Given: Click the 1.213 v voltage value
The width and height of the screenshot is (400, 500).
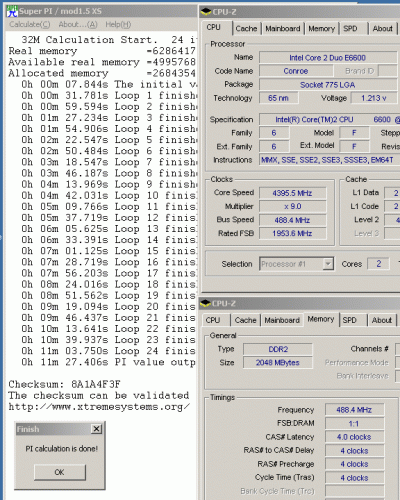Looking at the screenshot, I should tap(374, 98).
